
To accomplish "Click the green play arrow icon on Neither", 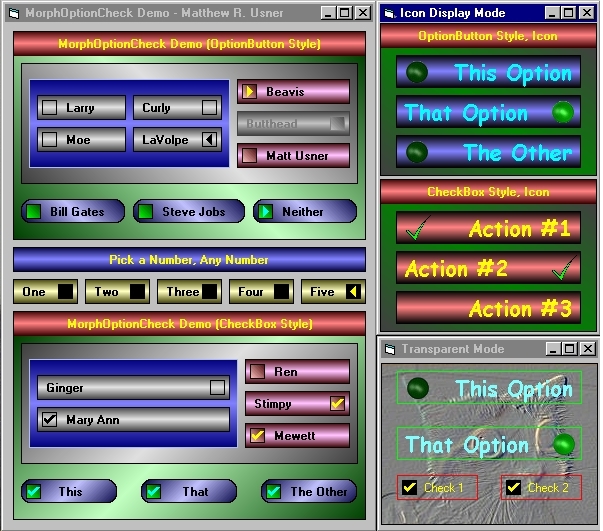I will pos(265,211).
